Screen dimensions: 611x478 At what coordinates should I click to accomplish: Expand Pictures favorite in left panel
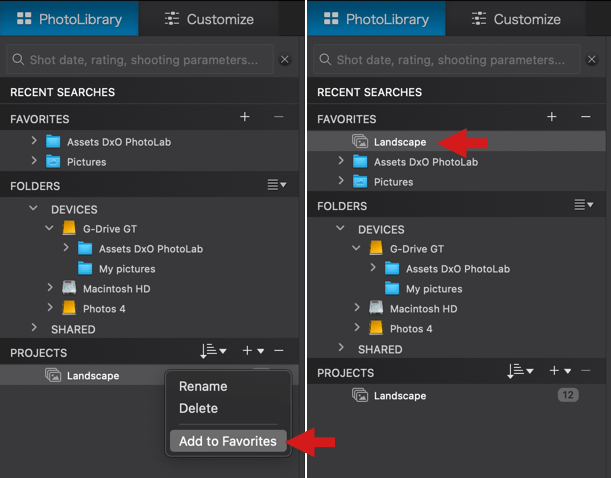34,160
